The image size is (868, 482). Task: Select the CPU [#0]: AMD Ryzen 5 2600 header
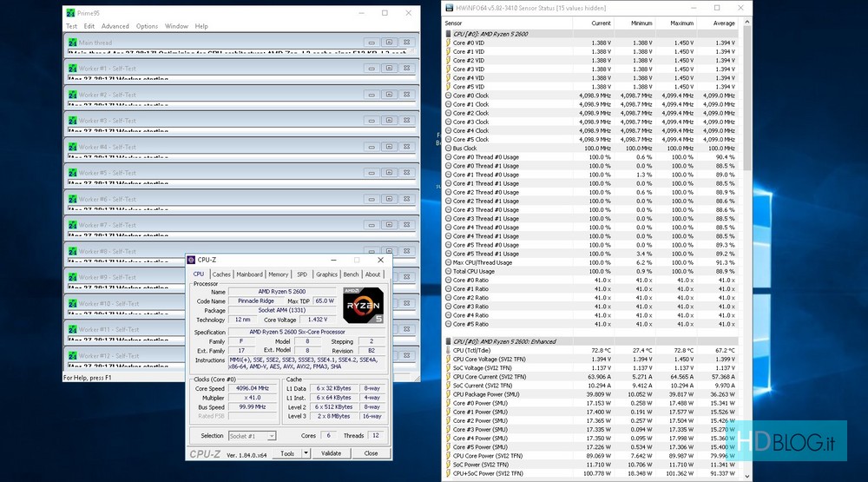pos(503,33)
